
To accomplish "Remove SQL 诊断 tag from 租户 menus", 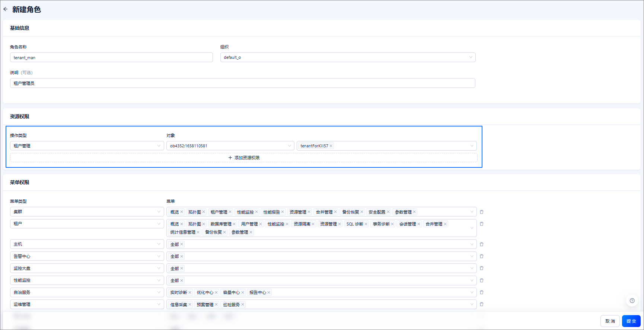I will (x=366, y=224).
